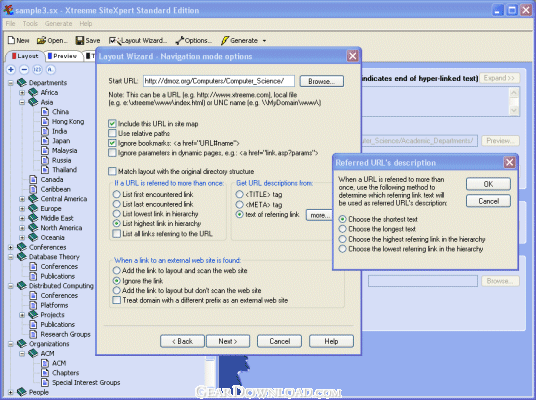Go Back in the Layout Wizard
The image size is (536, 400).
pos(182,341)
